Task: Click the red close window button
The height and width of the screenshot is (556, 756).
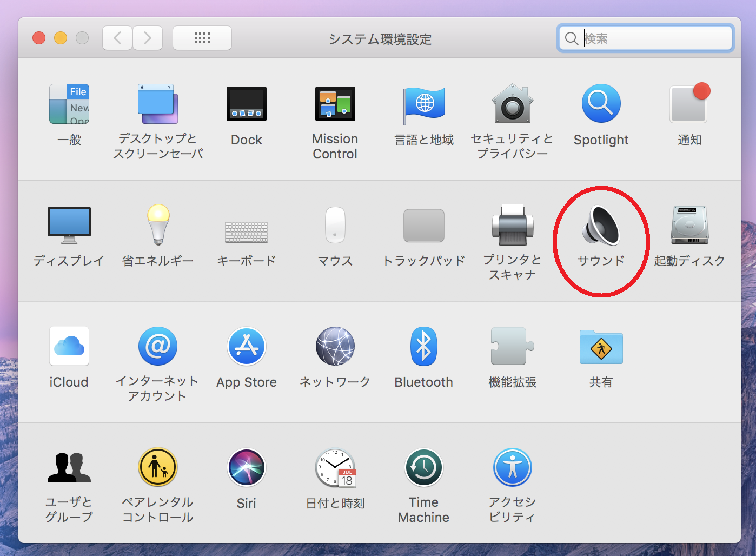Action: pos(39,38)
